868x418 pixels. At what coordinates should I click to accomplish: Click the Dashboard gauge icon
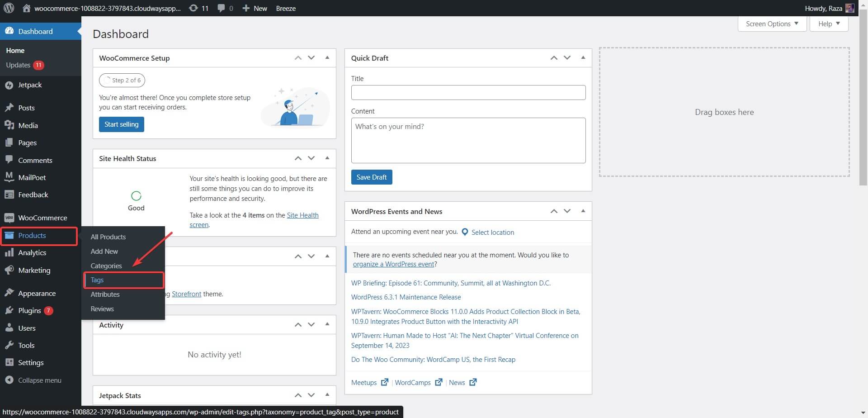tap(9, 31)
